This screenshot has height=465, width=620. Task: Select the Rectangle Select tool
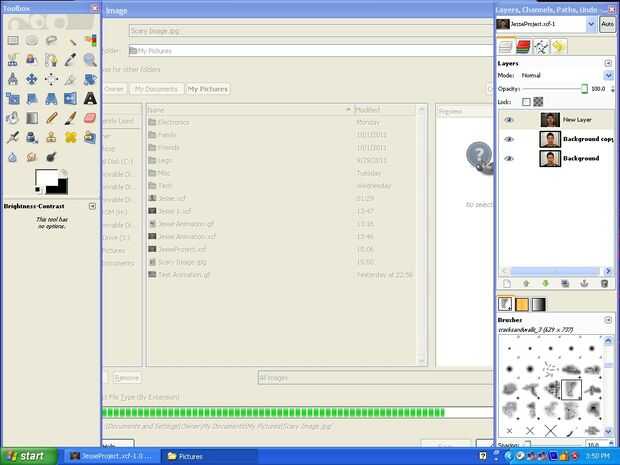coord(13,40)
